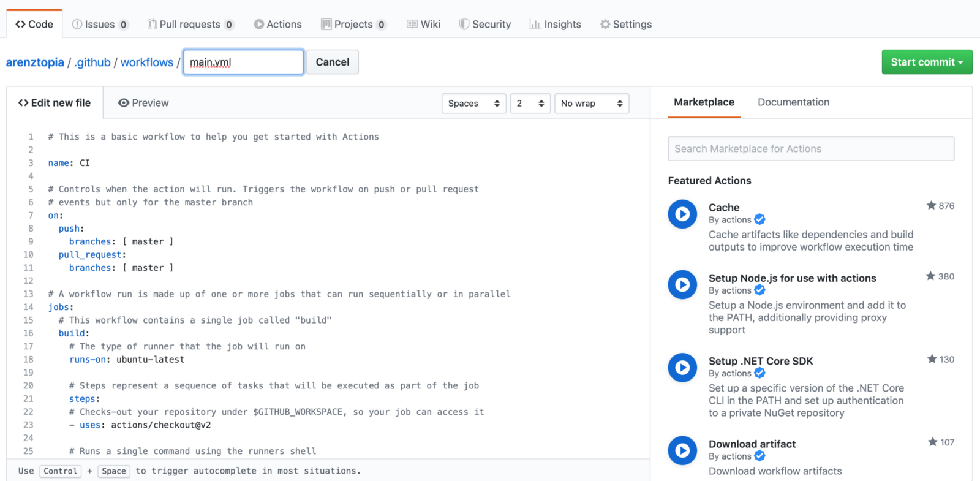980x481 pixels.
Task: Place cursor on 'name: CI' line
Action: click(69, 163)
